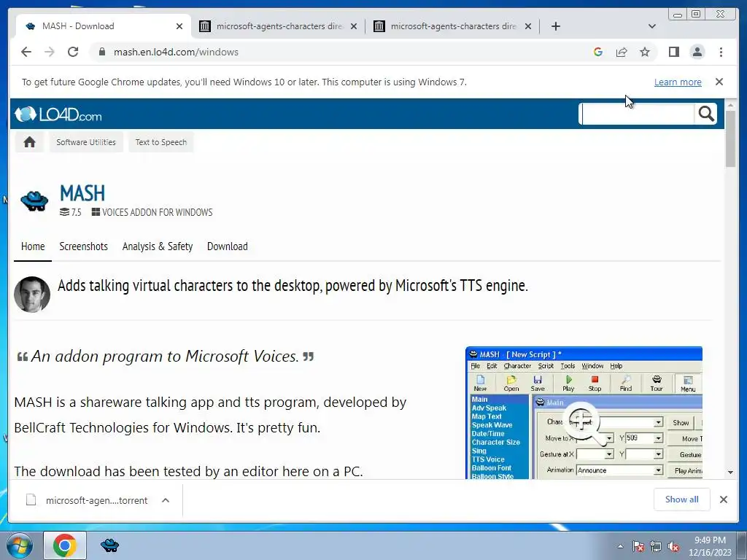Click the share page icon
This screenshot has width=747, height=560.
[x=622, y=52]
